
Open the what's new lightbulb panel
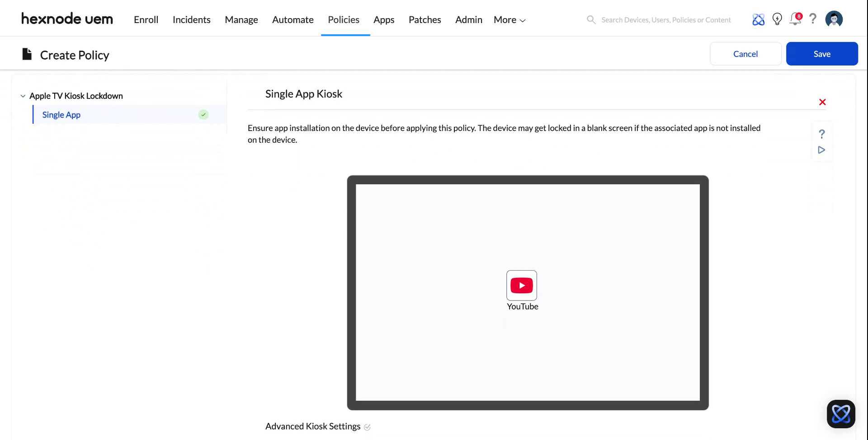[x=777, y=19]
